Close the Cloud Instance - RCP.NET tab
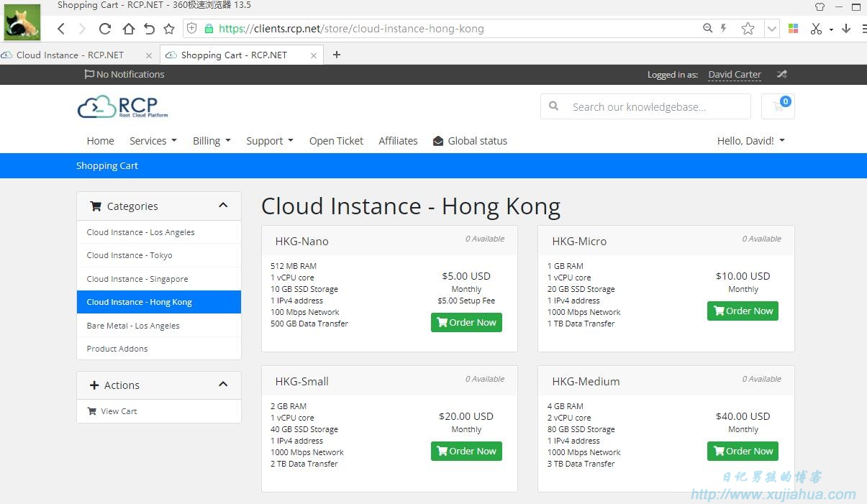 (x=149, y=55)
